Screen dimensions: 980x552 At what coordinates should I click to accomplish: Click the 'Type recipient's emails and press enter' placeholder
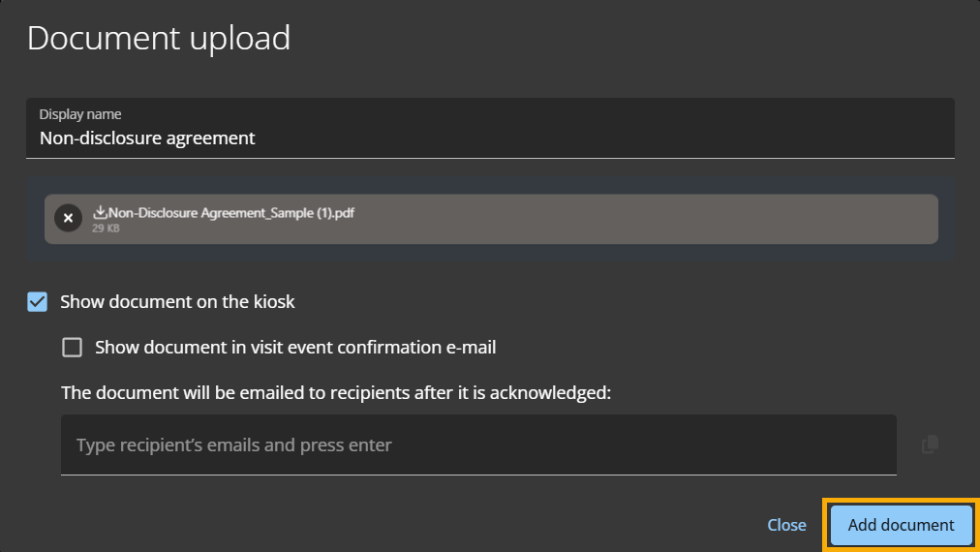234,445
